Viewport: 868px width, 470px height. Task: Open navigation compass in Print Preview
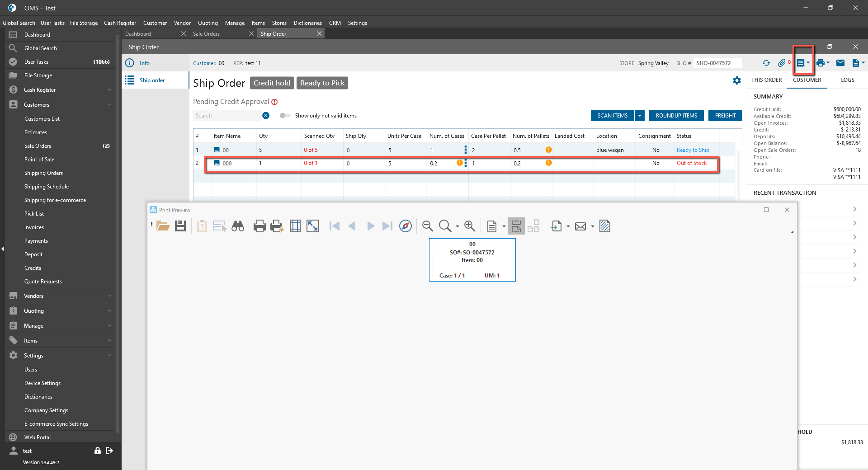406,226
